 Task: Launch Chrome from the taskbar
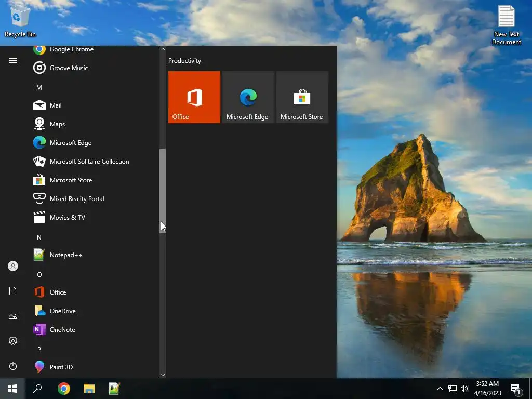click(64, 389)
